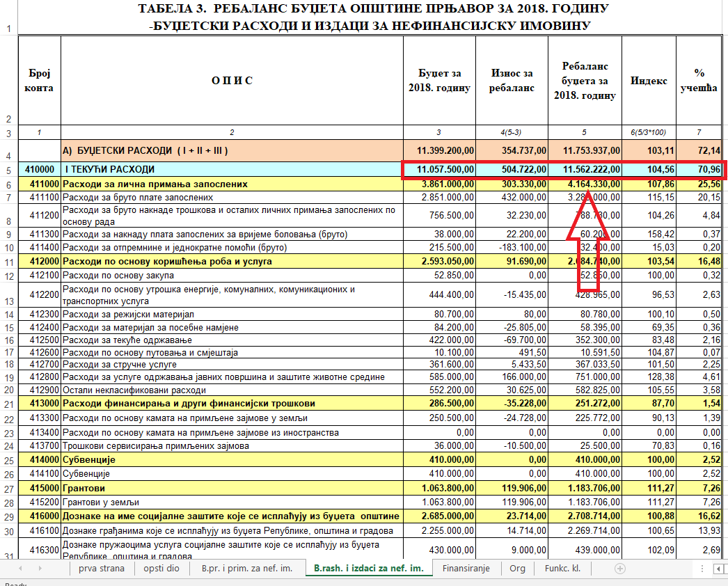Switch to the 'Org' sheet tab

tap(517, 569)
